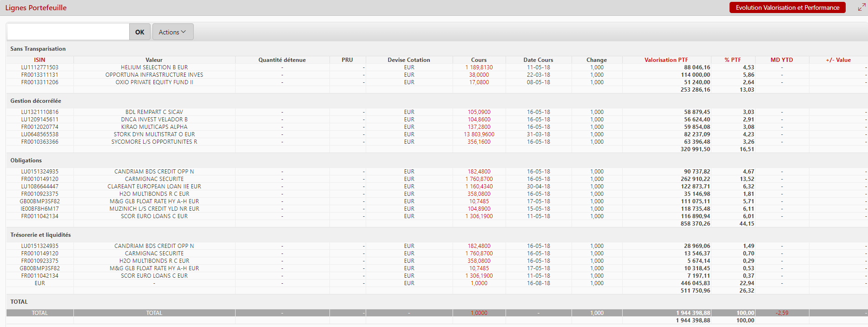Open the Actions dropdown menu
This screenshot has height=327, width=868.
click(172, 32)
